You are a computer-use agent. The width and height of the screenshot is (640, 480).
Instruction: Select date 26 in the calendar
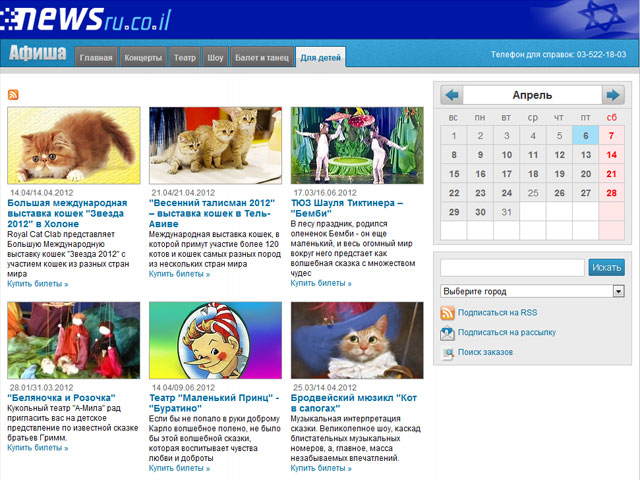point(559,193)
